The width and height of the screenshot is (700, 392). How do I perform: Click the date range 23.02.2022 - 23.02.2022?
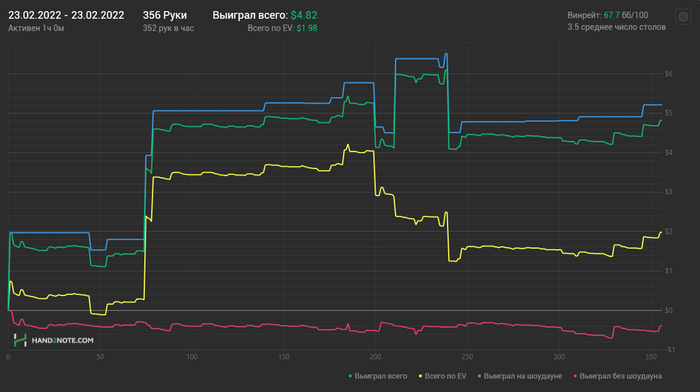click(66, 15)
